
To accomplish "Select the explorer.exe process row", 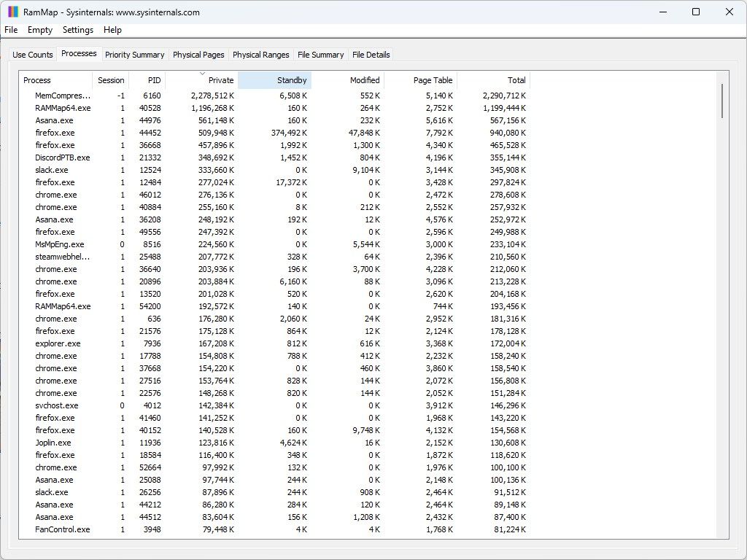I will [275, 343].
